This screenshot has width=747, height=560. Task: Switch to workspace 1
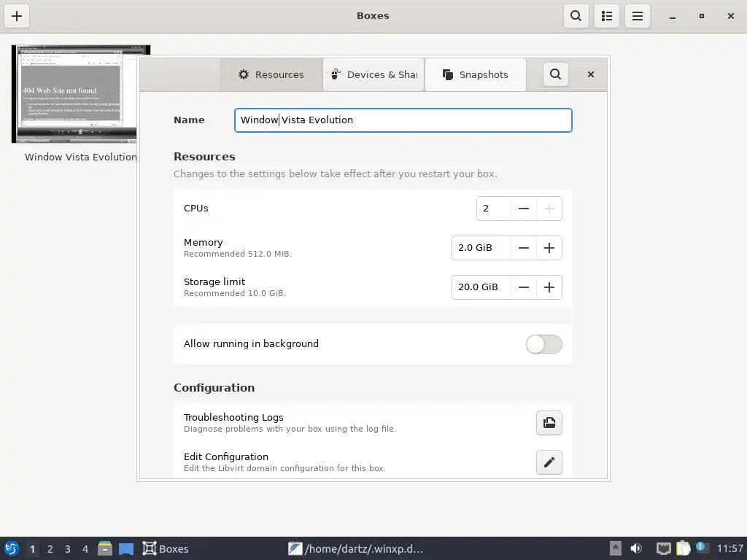pyautogui.click(x=32, y=549)
